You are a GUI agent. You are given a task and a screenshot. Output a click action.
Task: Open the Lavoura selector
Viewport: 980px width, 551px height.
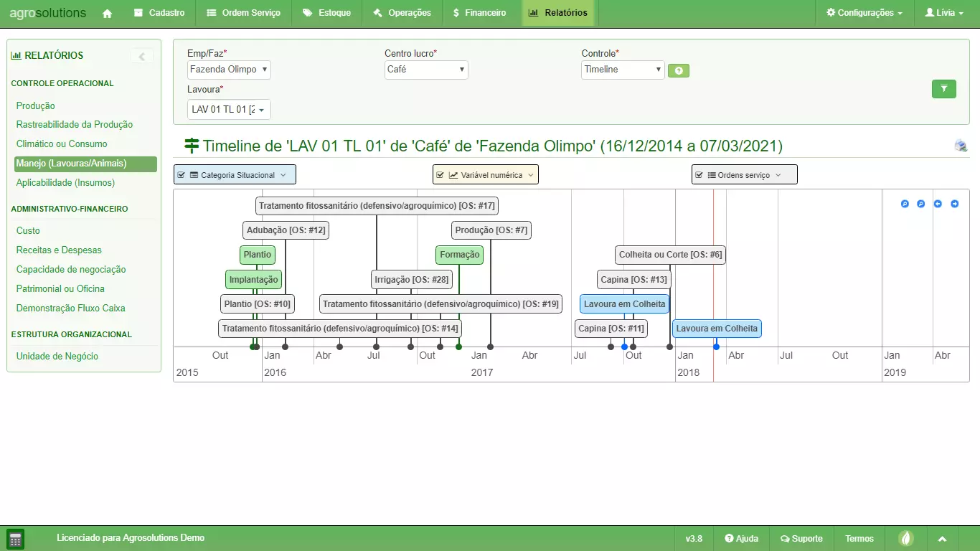pyautogui.click(x=229, y=110)
